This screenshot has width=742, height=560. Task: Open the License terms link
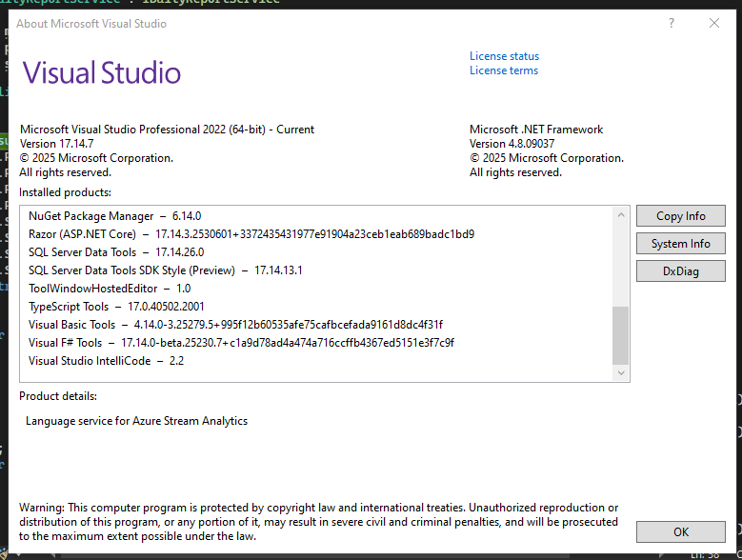(504, 70)
